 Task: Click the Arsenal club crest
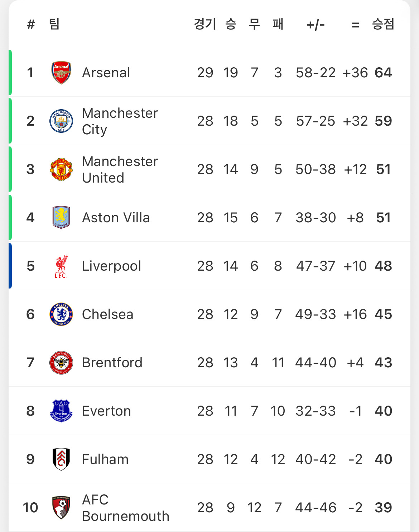(61, 73)
